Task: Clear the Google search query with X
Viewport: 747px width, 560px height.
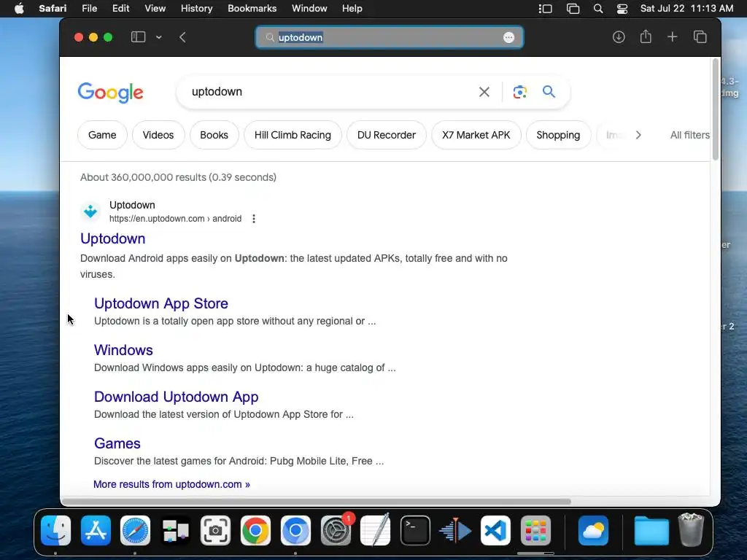Action: [x=484, y=92]
